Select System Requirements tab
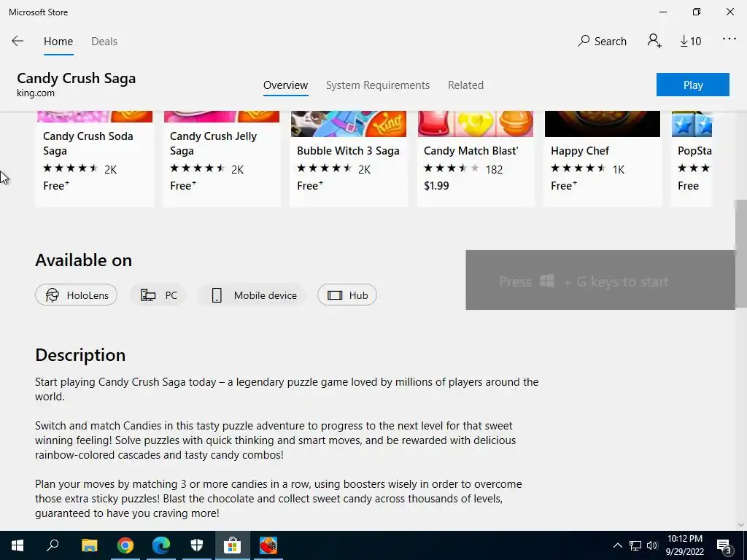 click(x=378, y=85)
